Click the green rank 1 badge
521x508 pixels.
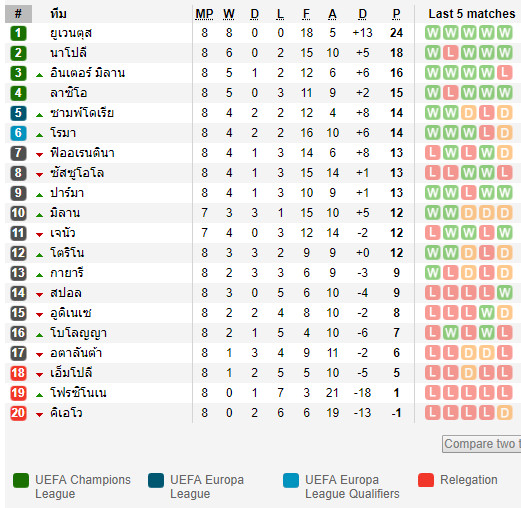click(18, 33)
